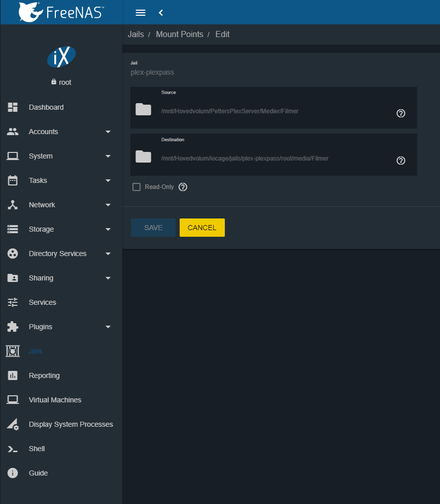
Task: Click the root username text
Action: (x=65, y=82)
